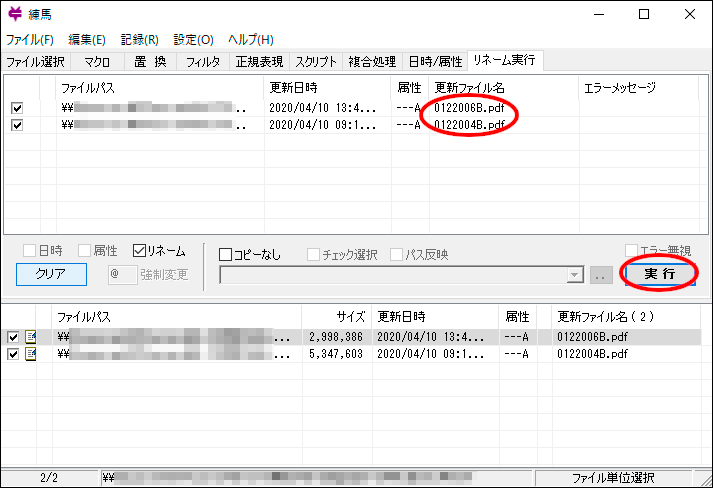The width and height of the screenshot is (713, 488).
Task: Click the lower ファイルパス column header
Action: (177, 317)
